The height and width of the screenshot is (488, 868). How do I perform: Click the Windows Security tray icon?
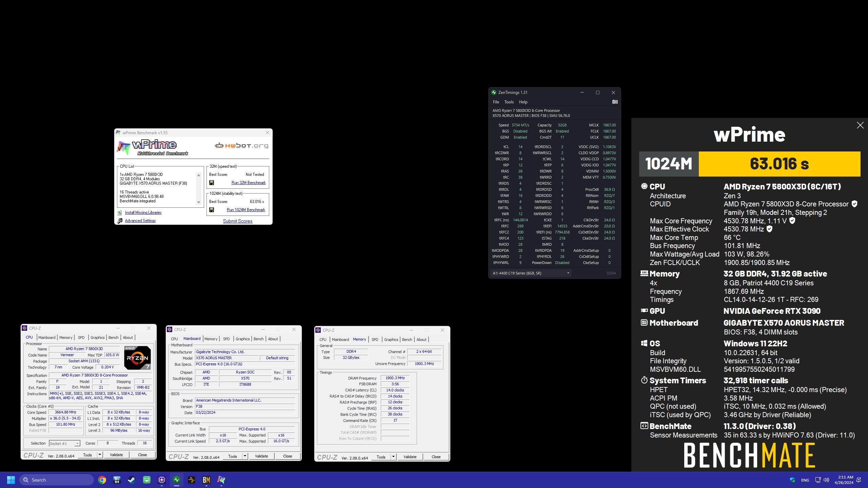pyautogui.click(x=792, y=480)
